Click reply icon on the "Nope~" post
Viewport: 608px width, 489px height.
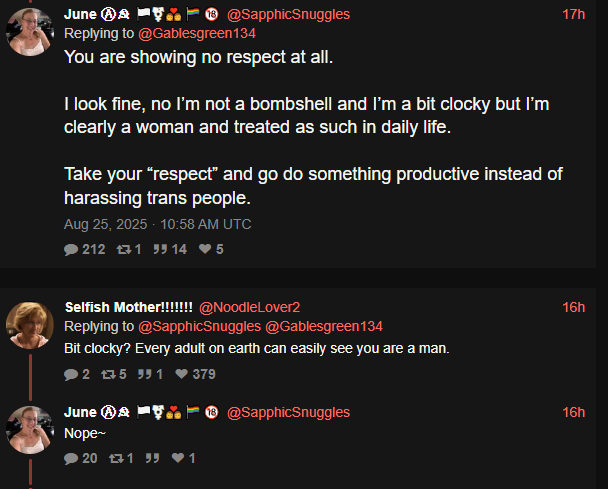pos(71,458)
